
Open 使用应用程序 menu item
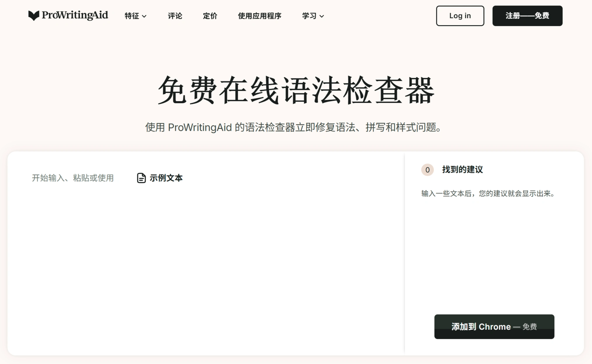point(260,16)
